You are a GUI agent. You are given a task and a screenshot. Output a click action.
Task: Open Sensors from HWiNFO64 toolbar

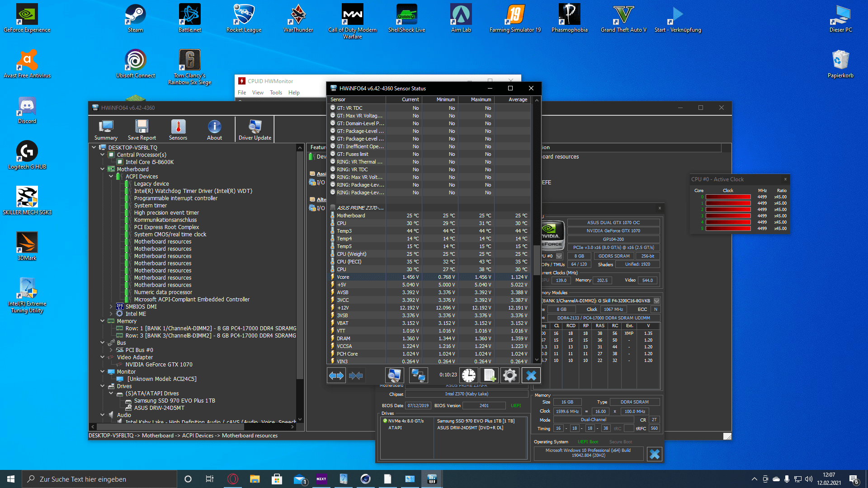coord(178,130)
